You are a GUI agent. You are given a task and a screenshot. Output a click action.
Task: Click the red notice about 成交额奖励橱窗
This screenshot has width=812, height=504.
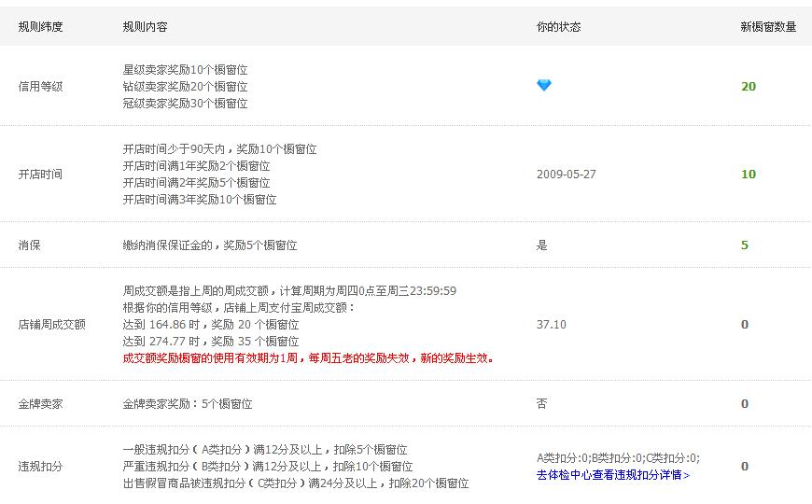pyautogui.click(x=309, y=357)
